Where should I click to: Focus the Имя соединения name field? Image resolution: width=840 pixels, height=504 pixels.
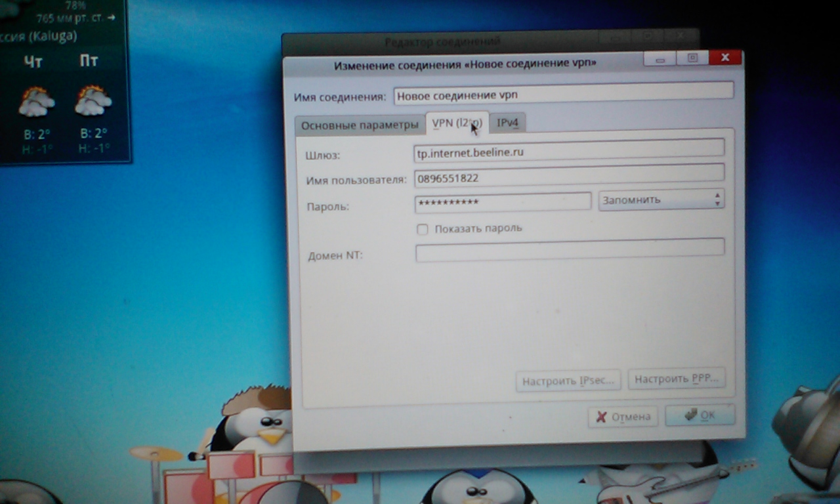click(564, 94)
